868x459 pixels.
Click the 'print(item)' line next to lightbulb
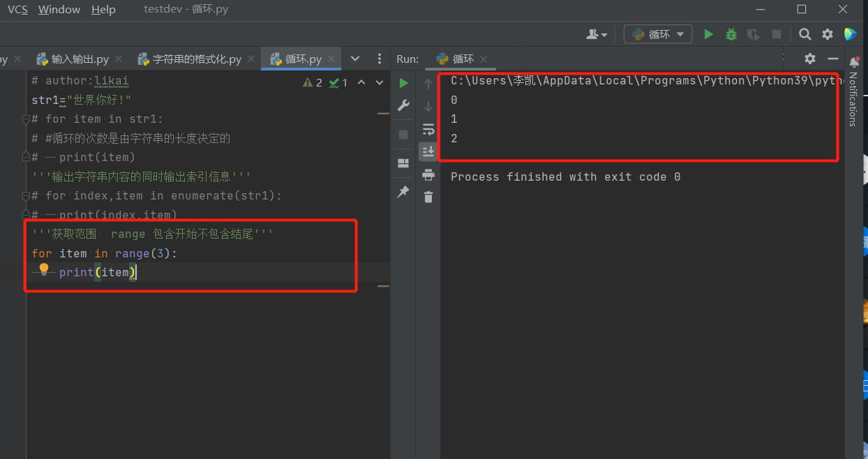98,273
